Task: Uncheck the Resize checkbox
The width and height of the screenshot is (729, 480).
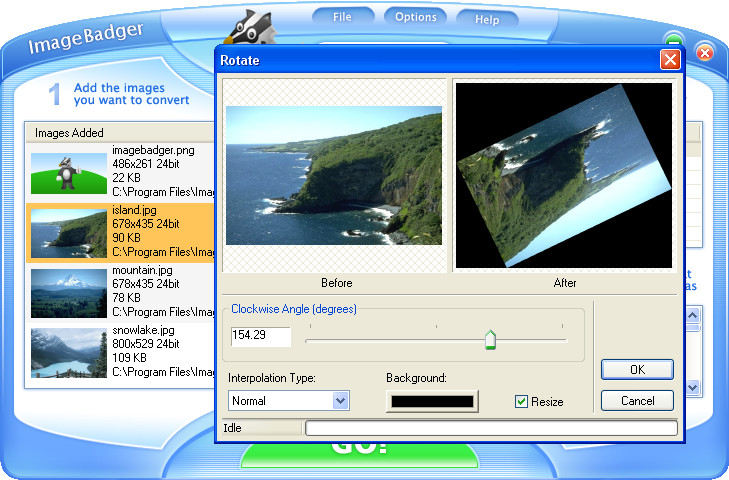Action: pyautogui.click(x=521, y=401)
